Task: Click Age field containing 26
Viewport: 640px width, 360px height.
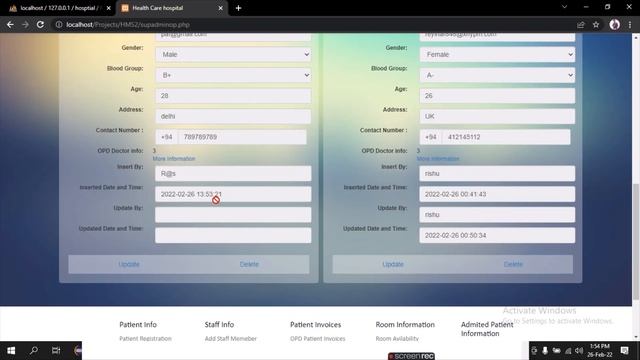Action: point(497,96)
